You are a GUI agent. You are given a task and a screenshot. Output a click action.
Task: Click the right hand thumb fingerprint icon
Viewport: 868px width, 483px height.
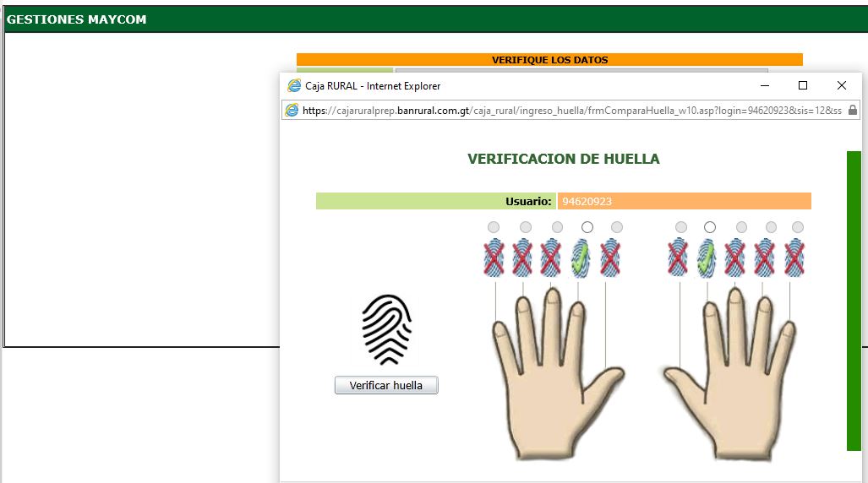click(x=678, y=258)
